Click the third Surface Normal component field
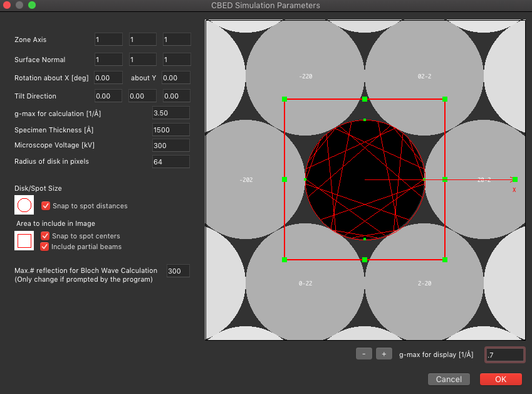 tap(177, 60)
